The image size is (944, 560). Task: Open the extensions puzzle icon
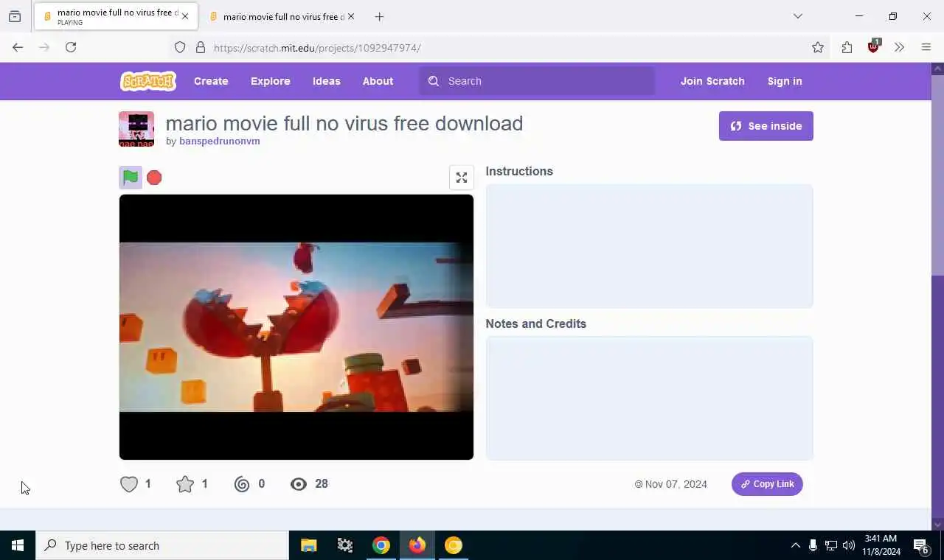[847, 47]
